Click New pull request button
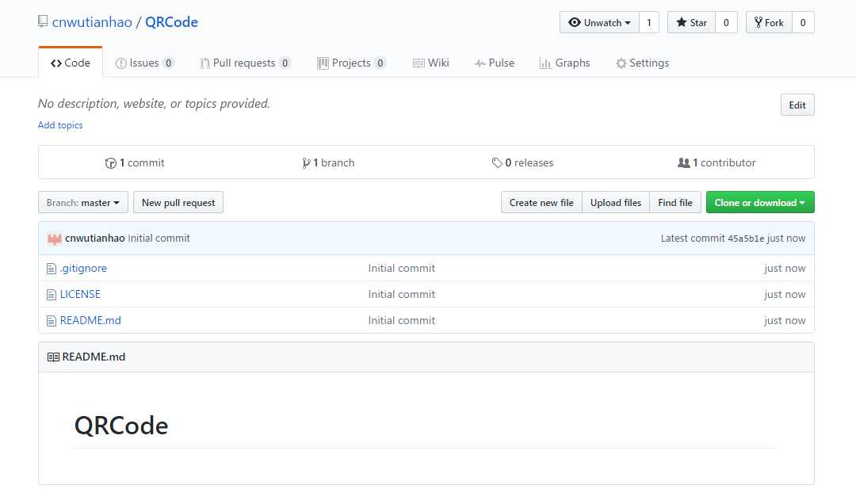Image resolution: width=856 pixels, height=504 pixels. pos(178,203)
